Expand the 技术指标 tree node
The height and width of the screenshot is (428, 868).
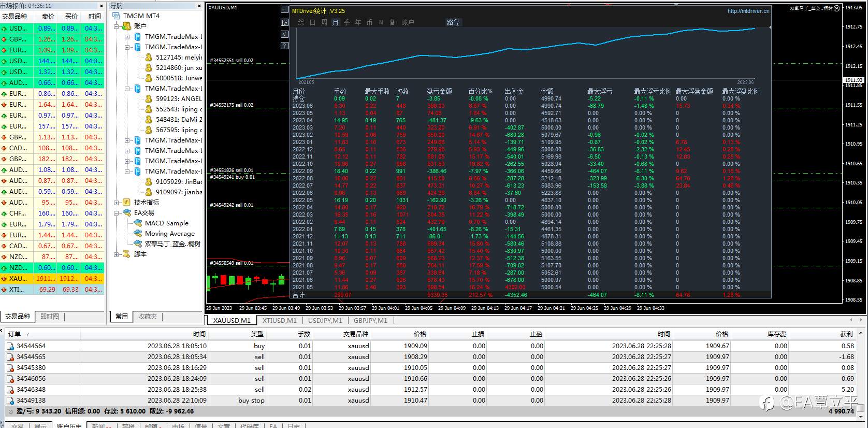pyautogui.click(x=117, y=202)
